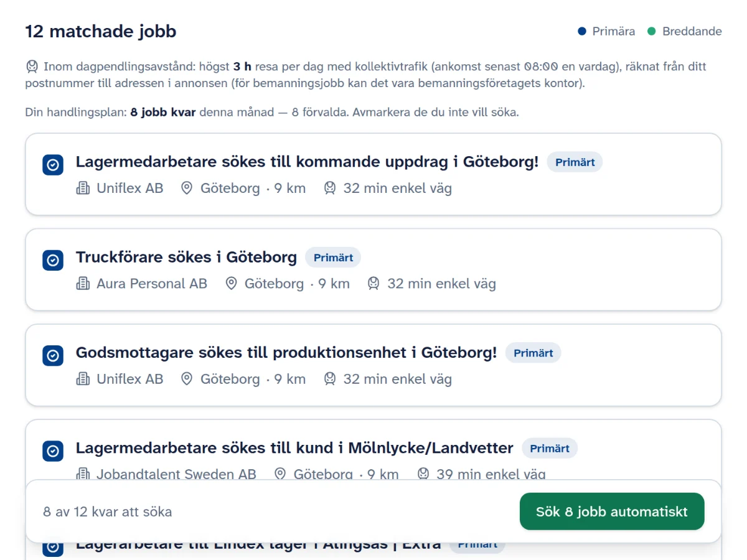The height and width of the screenshot is (560, 747).
Task: Click transit icon in Lagermedarbetare kommande uppdrag card
Action: 330,189
